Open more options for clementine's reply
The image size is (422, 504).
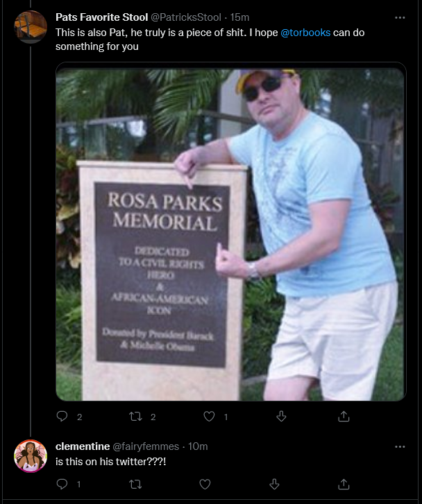(x=400, y=446)
